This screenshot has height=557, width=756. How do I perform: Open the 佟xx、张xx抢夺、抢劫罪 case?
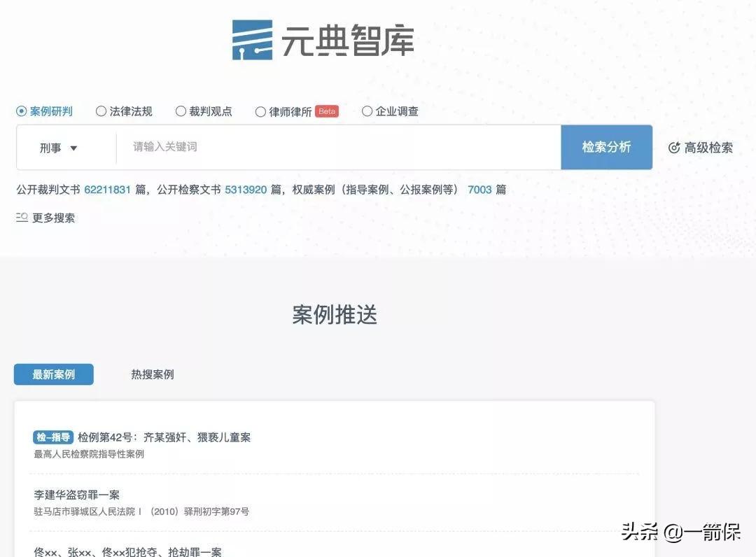pos(128,551)
